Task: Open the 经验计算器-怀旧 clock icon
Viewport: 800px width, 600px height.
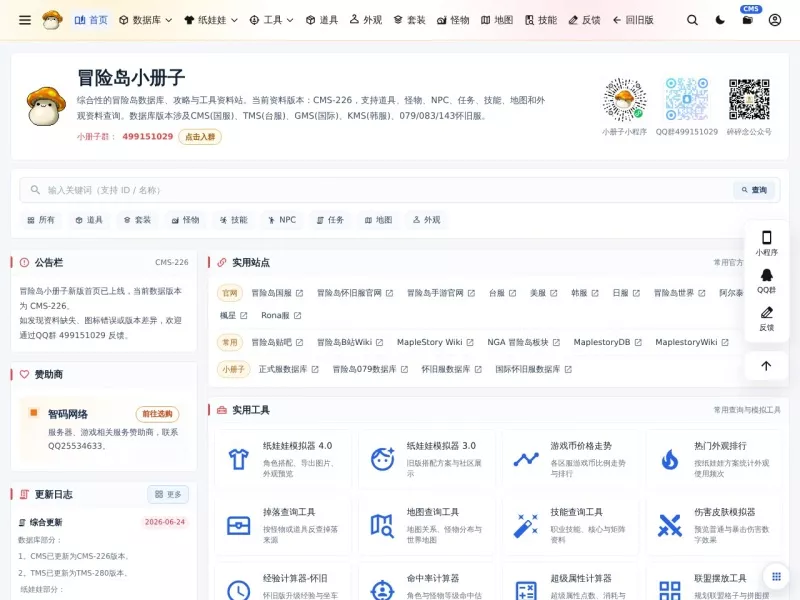Action: click(x=238, y=590)
